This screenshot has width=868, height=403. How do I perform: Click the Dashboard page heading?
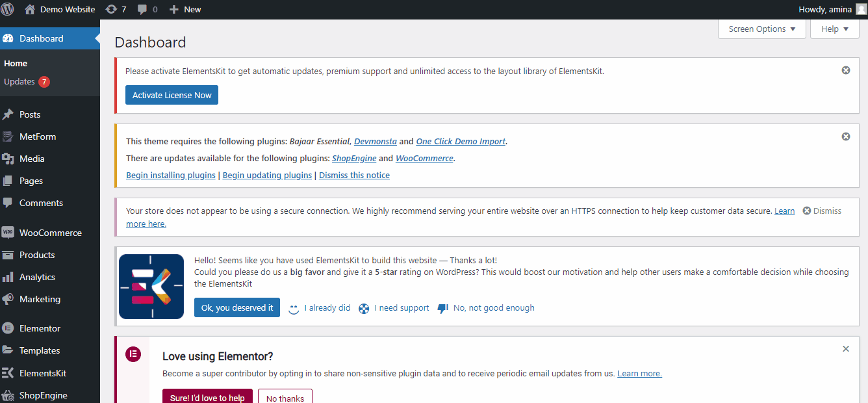click(x=150, y=42)
